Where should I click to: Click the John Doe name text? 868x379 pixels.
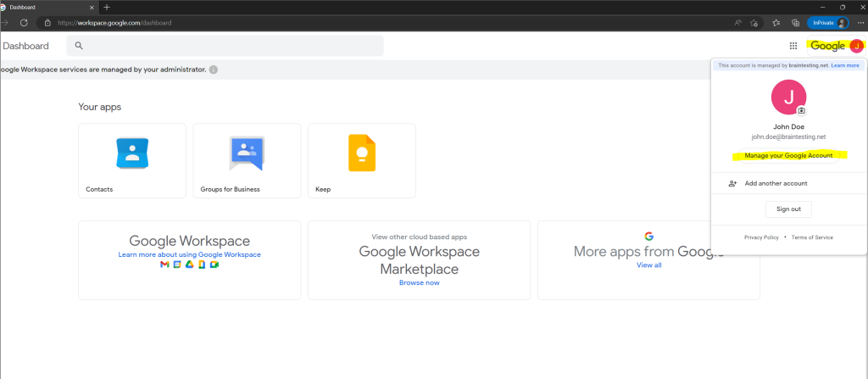tap(789, 127)
